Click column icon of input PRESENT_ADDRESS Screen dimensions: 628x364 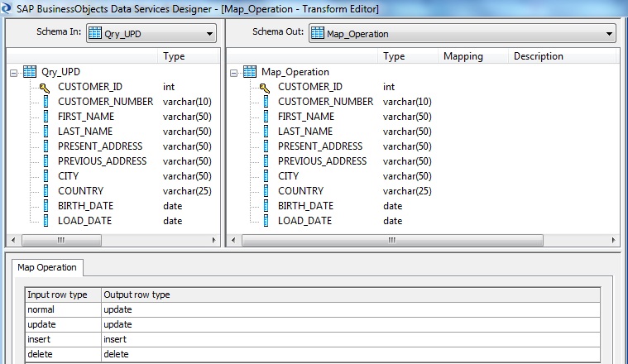click(x=46, y=146)
